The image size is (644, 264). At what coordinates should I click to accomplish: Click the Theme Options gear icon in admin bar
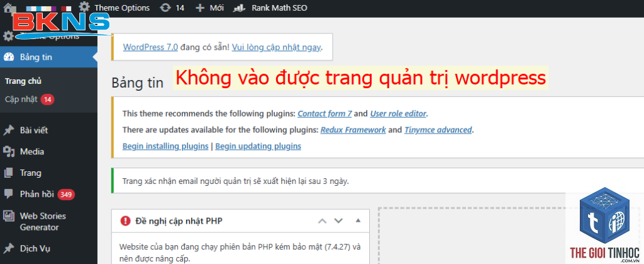(x=84, y=7)
